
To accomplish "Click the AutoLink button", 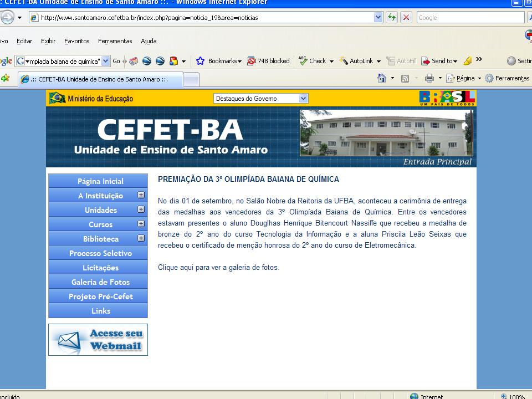I will click(x=356, y=61).
